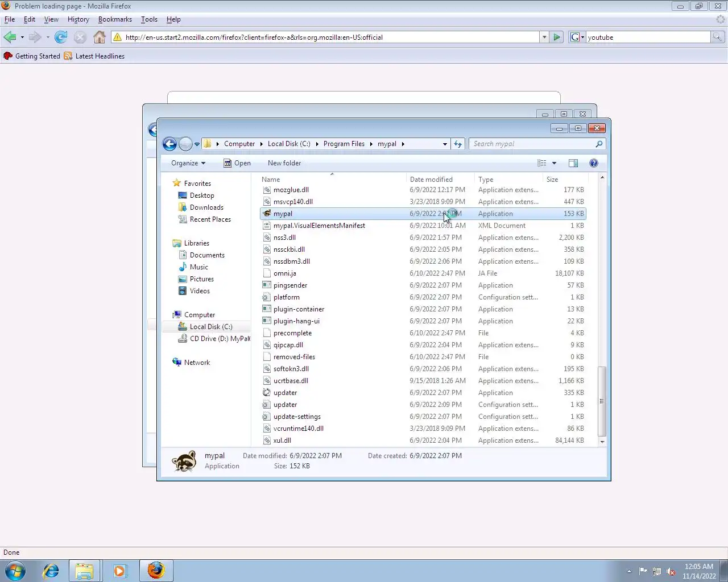Sort by Date modified column header
This screenshot has height=582, width=728.
(x=440, y=180)
